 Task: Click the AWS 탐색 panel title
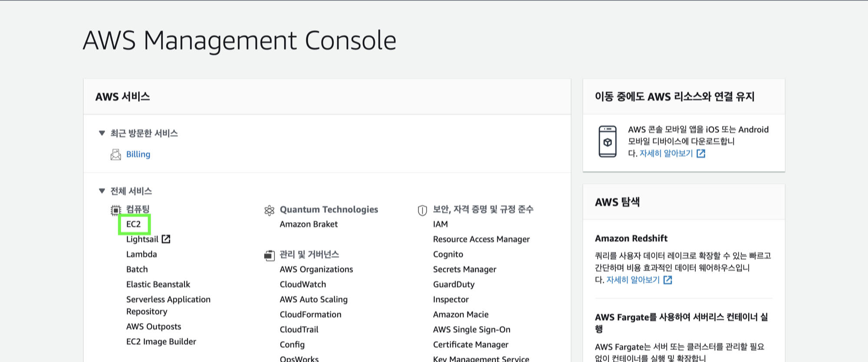[x=617, y=202]
